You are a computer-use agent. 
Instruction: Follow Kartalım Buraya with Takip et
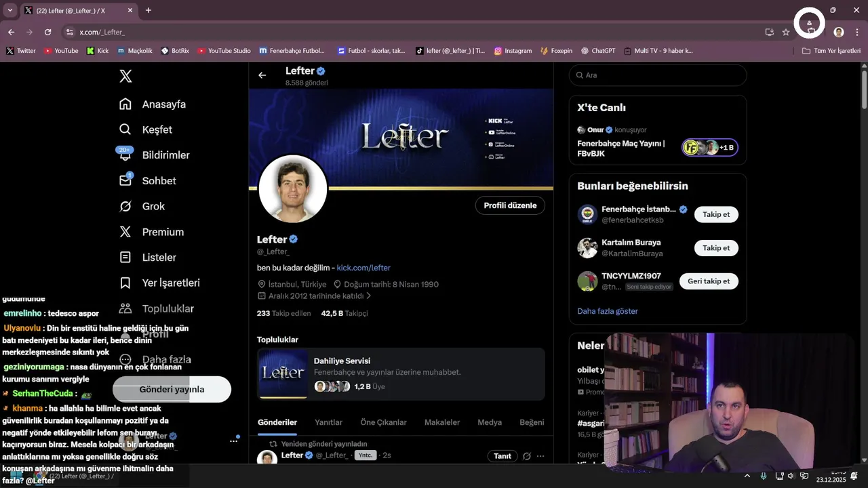[716, 248]
